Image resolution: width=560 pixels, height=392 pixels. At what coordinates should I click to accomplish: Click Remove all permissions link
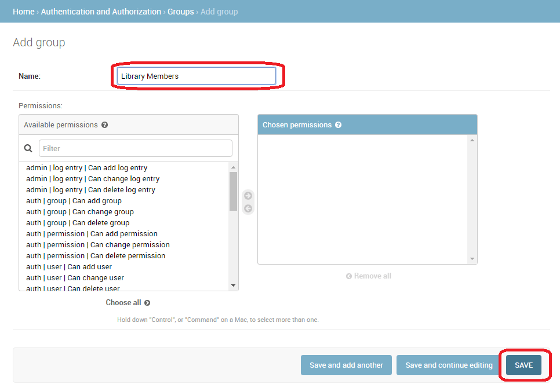[x=369, y=276]
